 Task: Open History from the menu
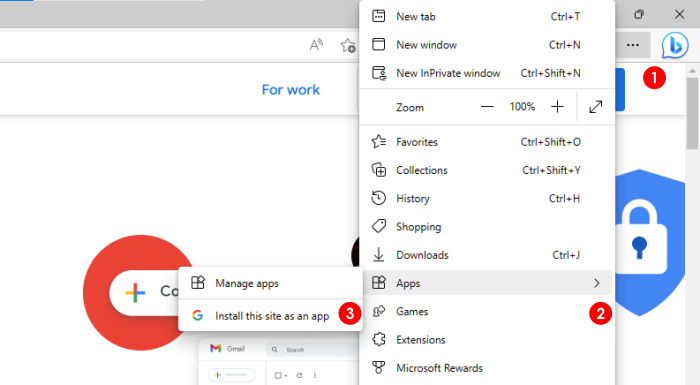tap(487, 198)
